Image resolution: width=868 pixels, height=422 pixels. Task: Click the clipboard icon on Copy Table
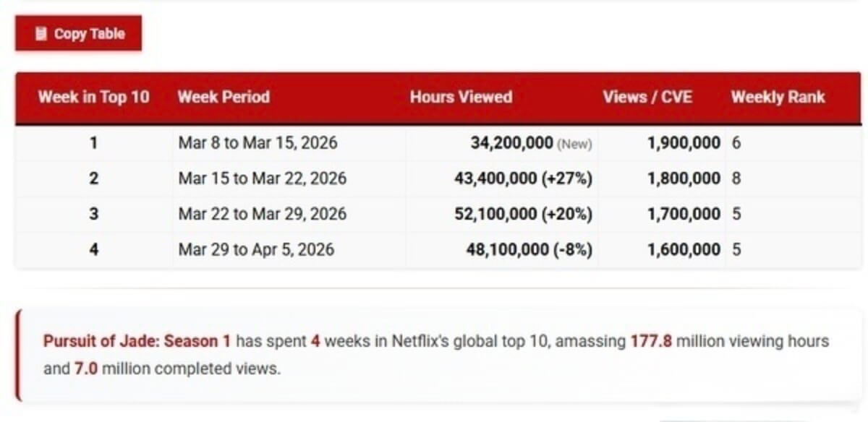tap(41, 33)
